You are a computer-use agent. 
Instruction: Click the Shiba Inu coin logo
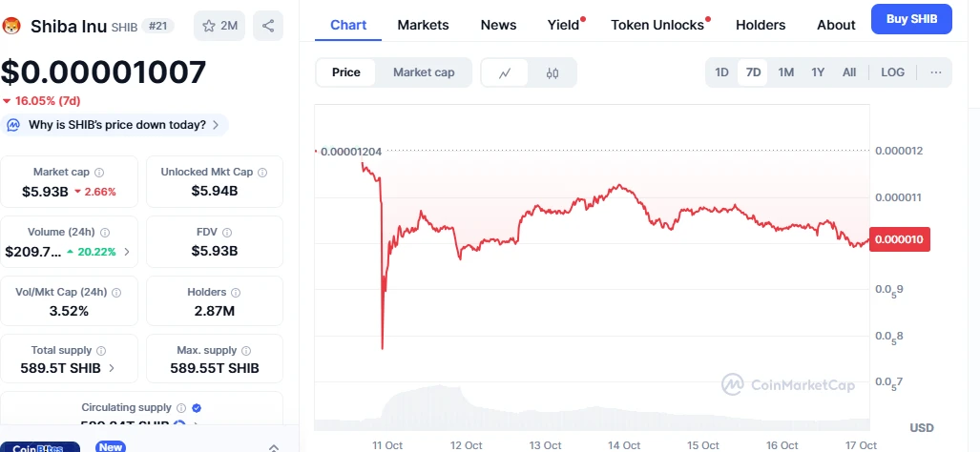[12, 26]
